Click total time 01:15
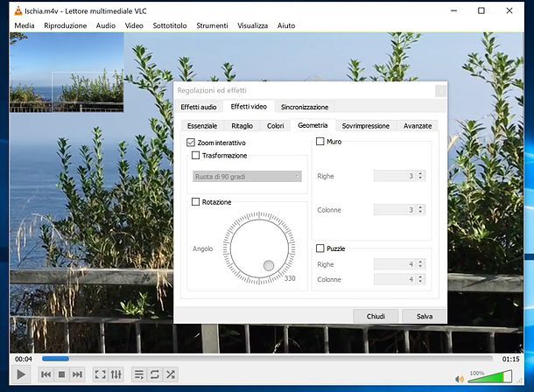Image resolution: width=534 pixels, height=392 pixels. (511, 359)
